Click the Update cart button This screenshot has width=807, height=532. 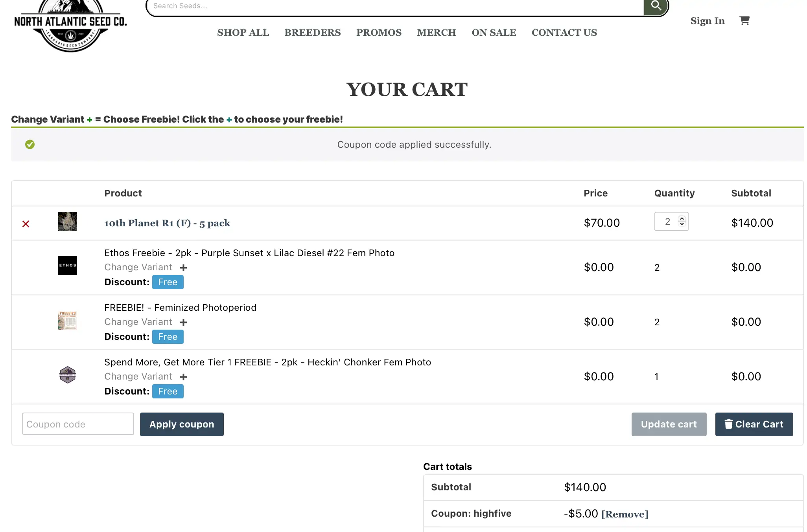[669, 424]
